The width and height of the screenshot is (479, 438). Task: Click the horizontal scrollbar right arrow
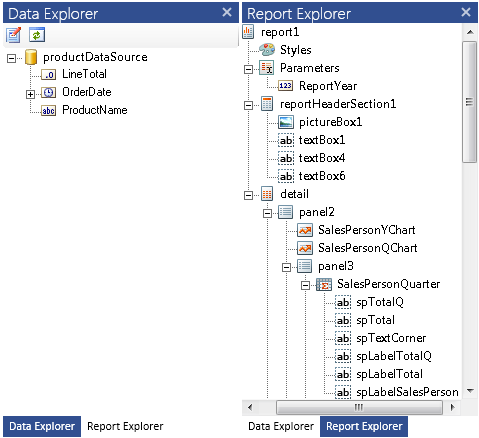coord(452,407)
